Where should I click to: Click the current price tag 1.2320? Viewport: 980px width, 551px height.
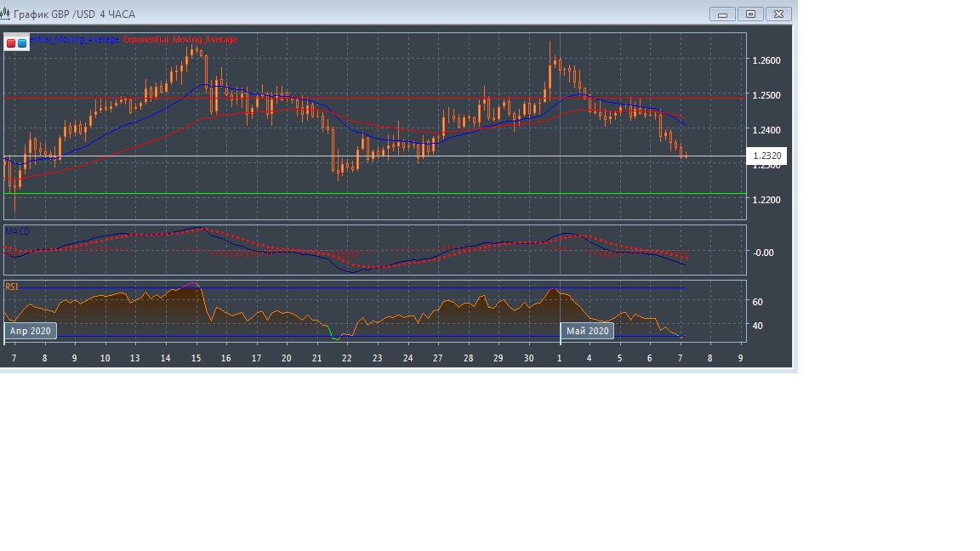click(x=767, y=156)
